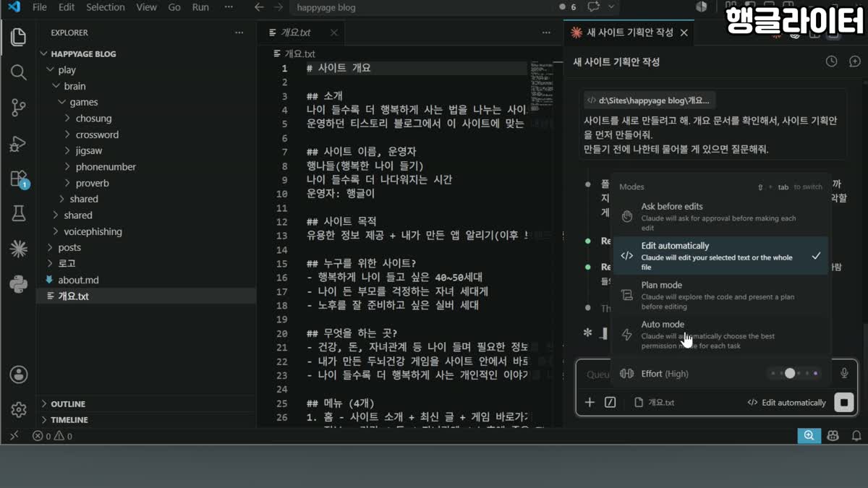Open the Testing flask icon

[18, 213]
